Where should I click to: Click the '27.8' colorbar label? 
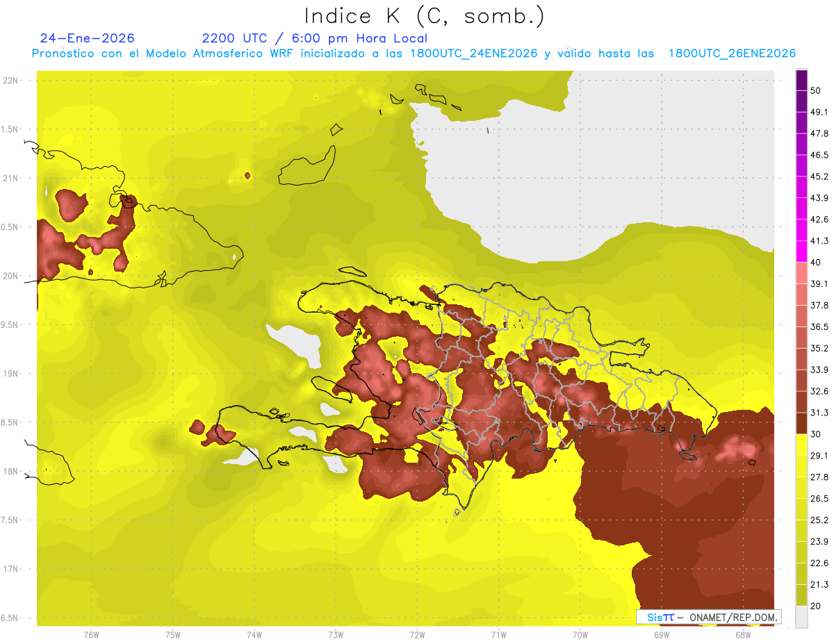(819, 477)
